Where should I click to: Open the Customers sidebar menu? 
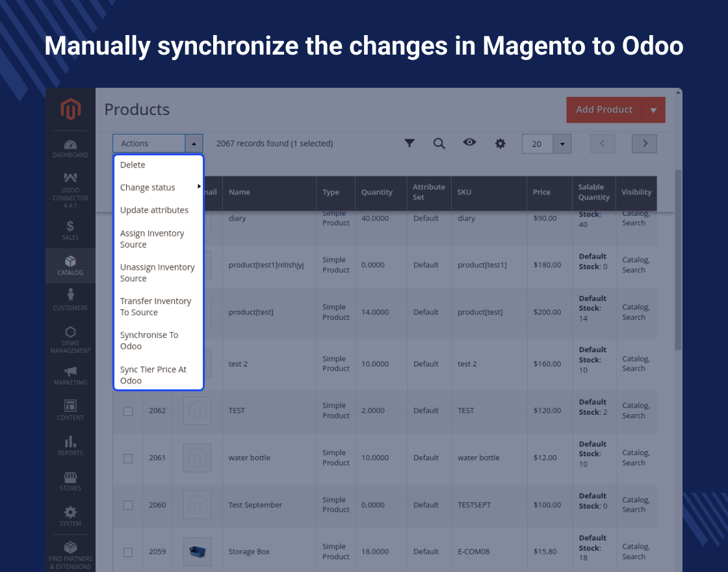pos(70,300)
